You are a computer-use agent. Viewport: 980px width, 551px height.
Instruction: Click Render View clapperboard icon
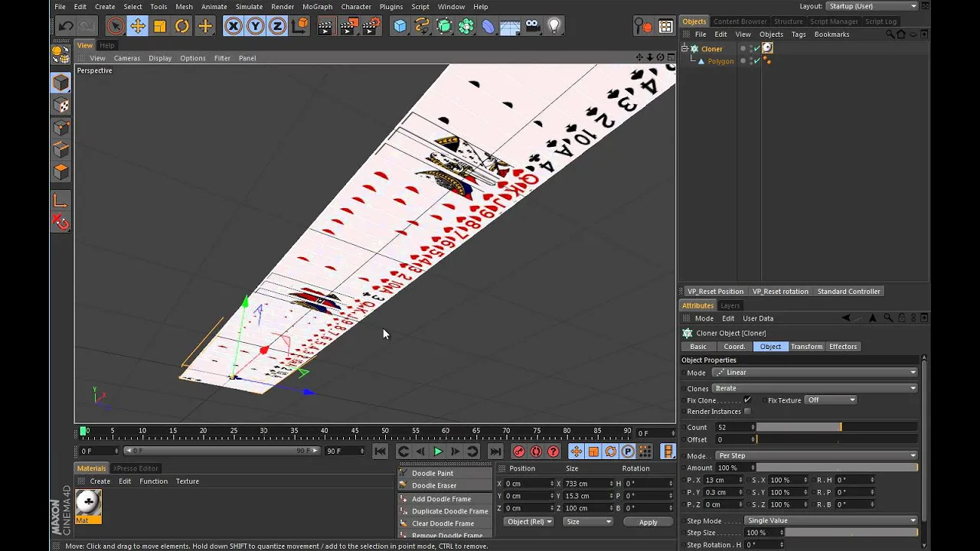coord(325,26)
